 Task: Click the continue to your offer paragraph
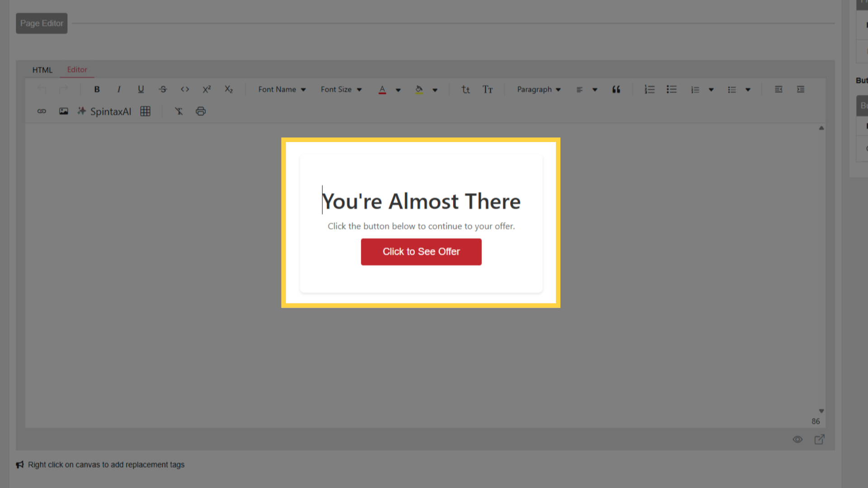421,226
